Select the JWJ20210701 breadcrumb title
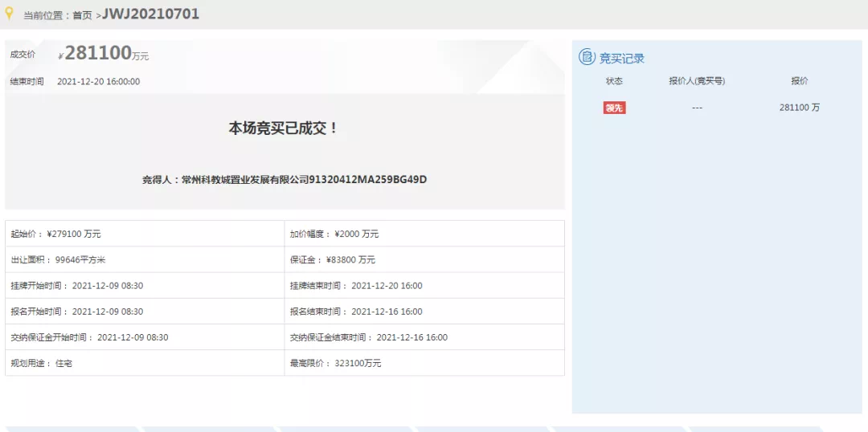The height and width of the screenshot is (432, 868). pyautogui.click(x=150, y=14)
